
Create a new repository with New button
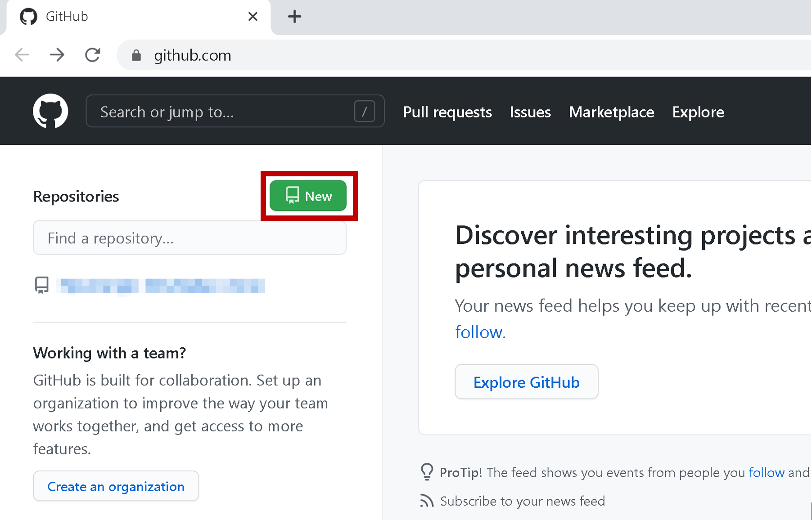[x=308, y=196]
